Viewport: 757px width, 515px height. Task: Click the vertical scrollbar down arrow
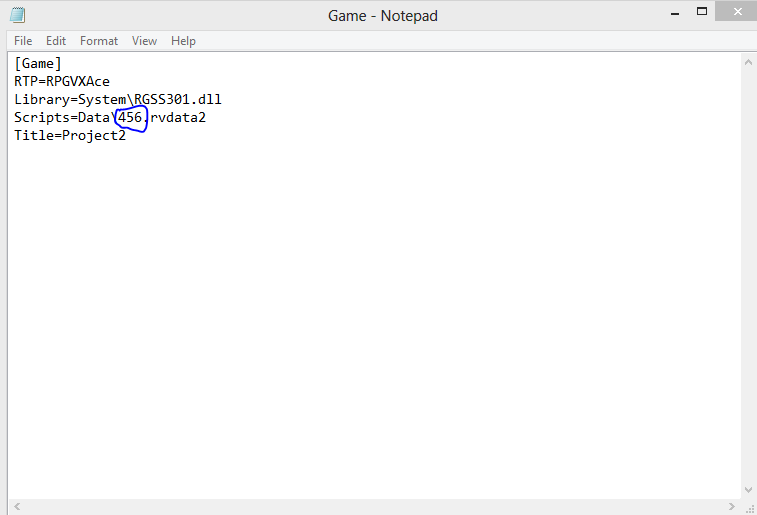pos(748,490)
